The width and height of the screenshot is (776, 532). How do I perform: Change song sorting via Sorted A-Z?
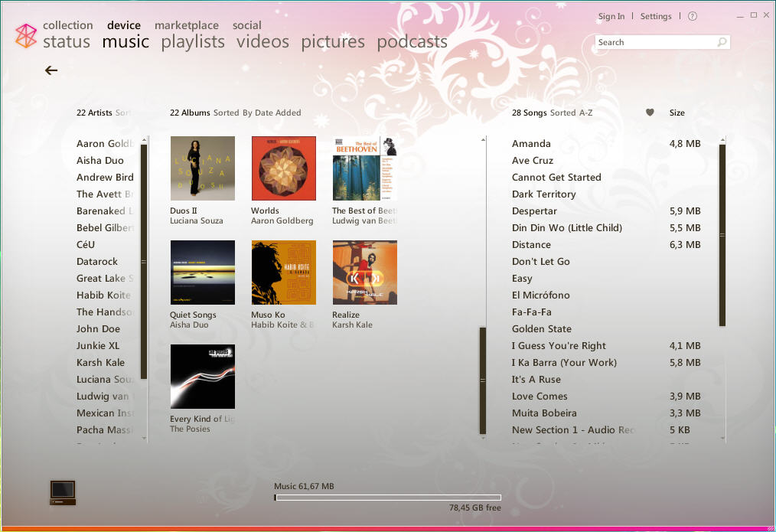tap(571, 113)
